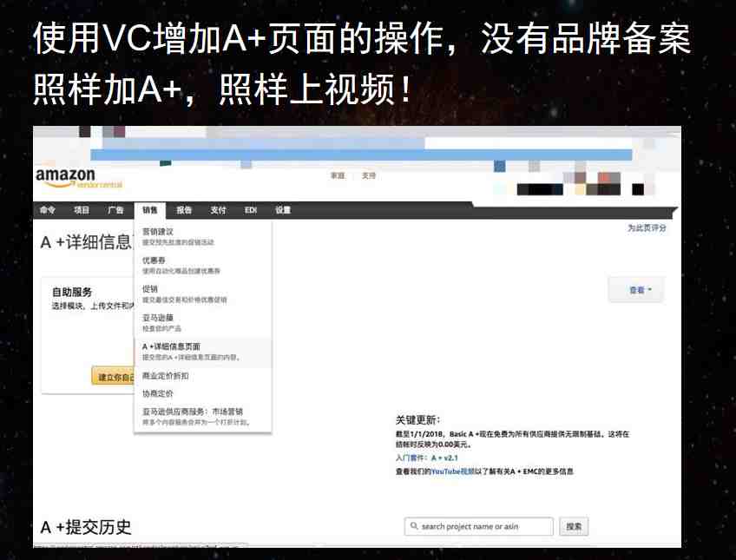Click the 搜索 button
Viewport: 736px width, 560px height.
point(574,526)
